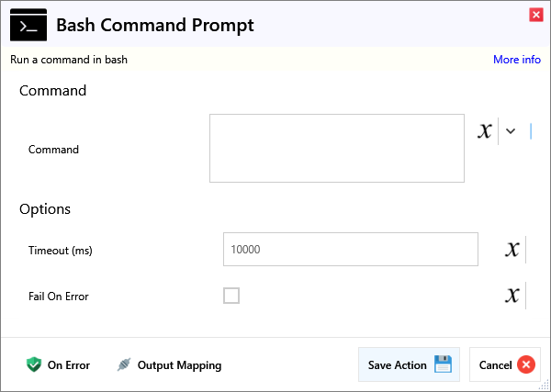Image resolution: width=551 pixels, height=392 pixels.
Task: Click the variable icon for Fail On Error
Action: click(512, 296)
